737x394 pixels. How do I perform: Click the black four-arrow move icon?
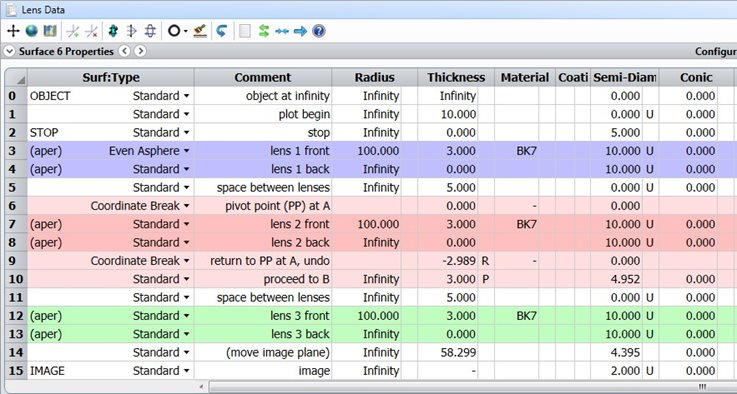[13, 32]
